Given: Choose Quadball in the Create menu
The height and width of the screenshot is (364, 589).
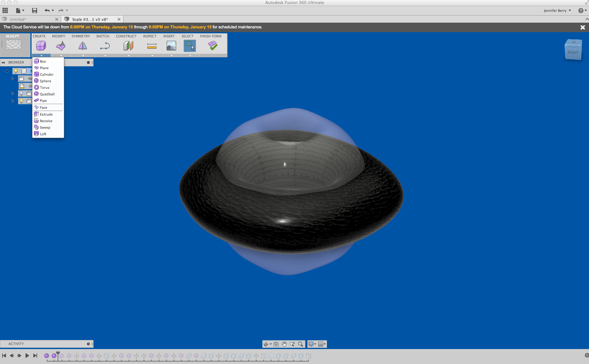Looking at the screenshot, I should point(48,94).
